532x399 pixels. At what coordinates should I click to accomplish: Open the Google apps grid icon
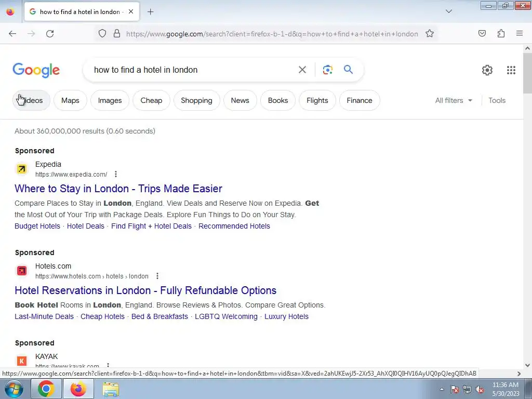(511, 70)
